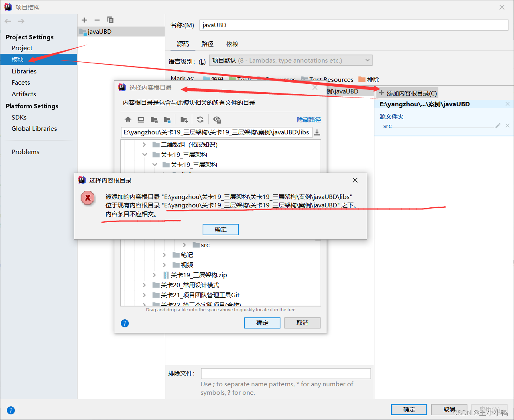Refresh the directory tree icon
This screenshot has width=514, height=420.
[200, 120]
